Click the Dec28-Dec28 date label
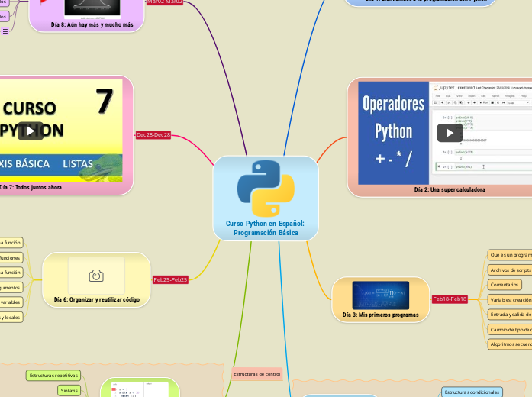Screen dimensions: 532x397 click(153, 135)
